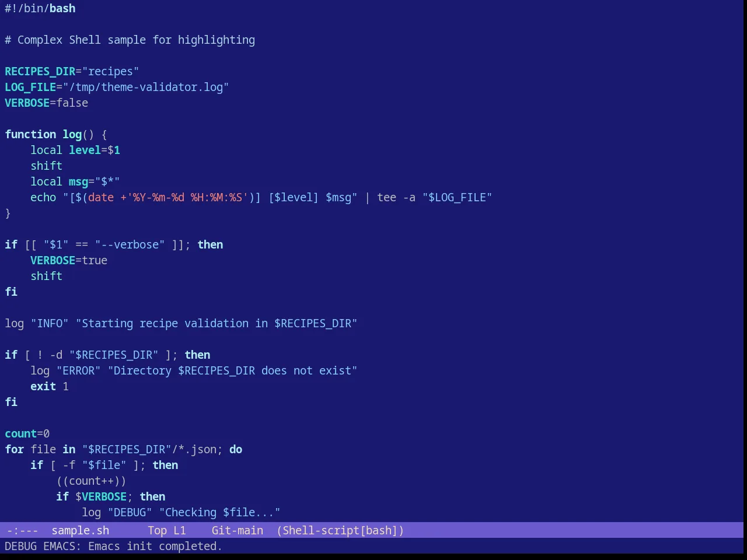This screenshot has height=560, width=747.
Task: Click the RECIPES_DIR variable assignment
Action: point(72,71)
